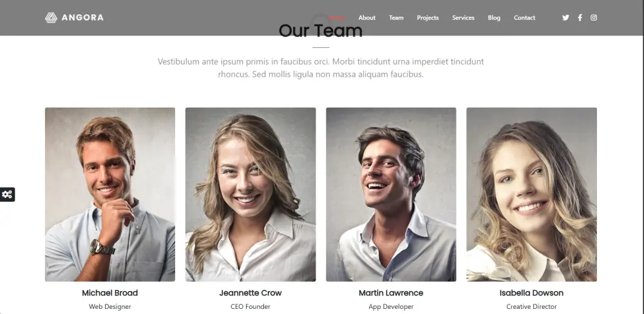
Task: Select the Michael Broad name heading
Action: pos(110,293)
